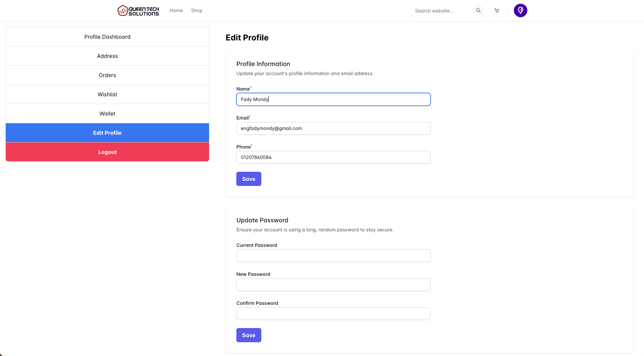The width and height of the screenshot is (644, 356).
Task: Open the purple user avatar menu
Action: (520, 10)
